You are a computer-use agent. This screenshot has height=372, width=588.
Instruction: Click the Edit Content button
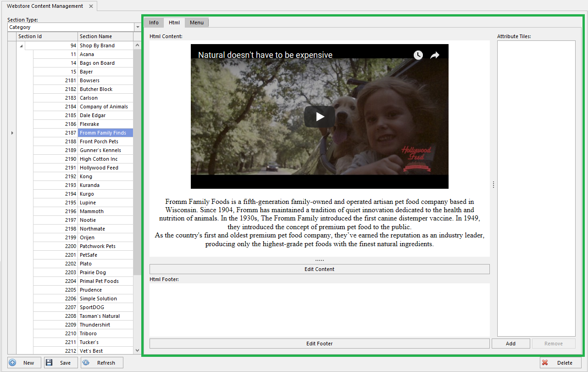click(x=319, y=269)
